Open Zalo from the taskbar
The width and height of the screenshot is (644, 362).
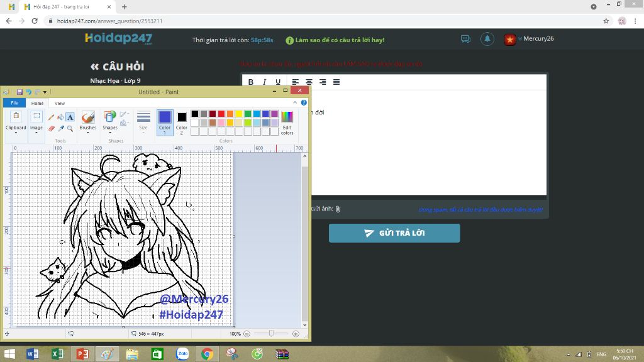pos(182,354)
